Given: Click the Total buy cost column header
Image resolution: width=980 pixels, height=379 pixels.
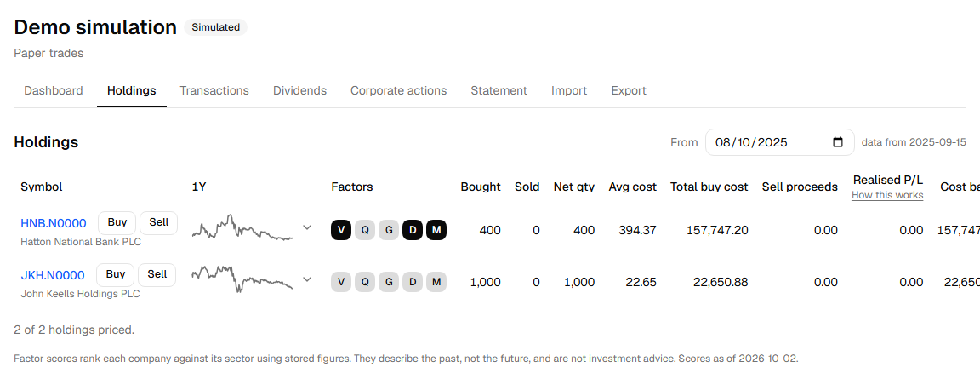Looking at the screenshot, I should click(709, 187).
